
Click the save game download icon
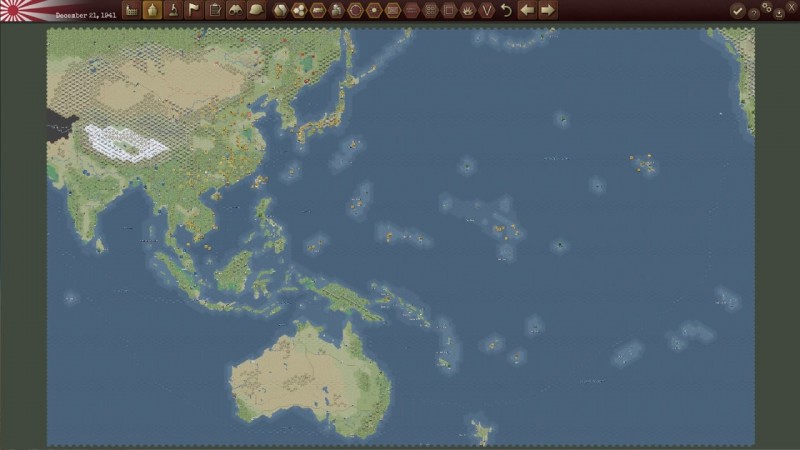click(779, 14)
